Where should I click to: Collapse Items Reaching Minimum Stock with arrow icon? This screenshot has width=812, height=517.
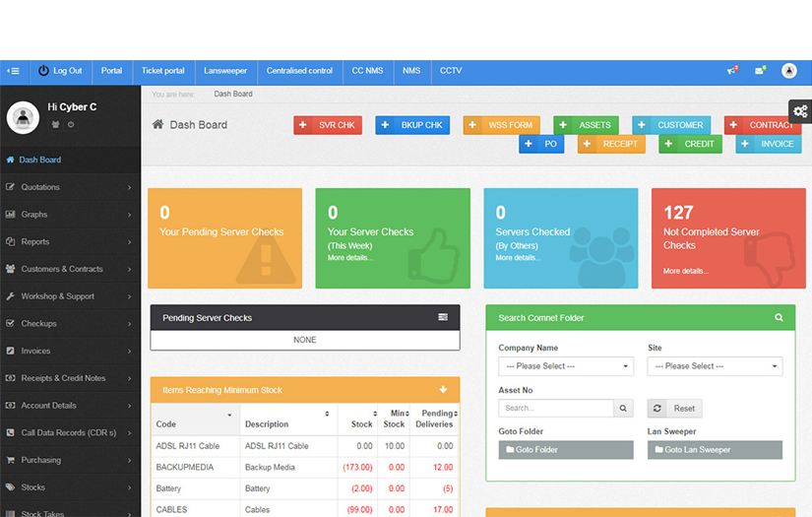[x=443, y=390]
